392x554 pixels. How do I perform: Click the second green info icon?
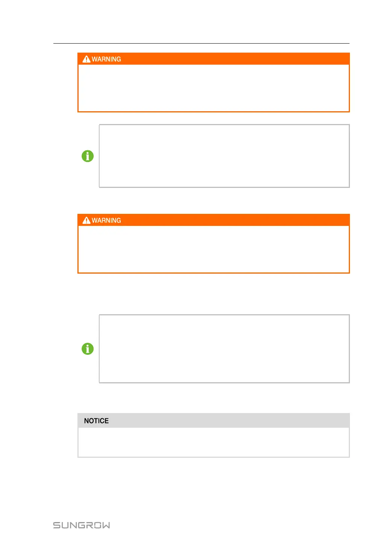[x=88, y=349]
